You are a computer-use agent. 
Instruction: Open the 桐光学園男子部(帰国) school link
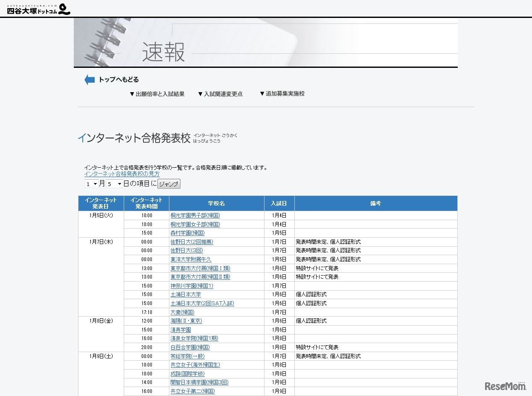click(x=196, y=215)
